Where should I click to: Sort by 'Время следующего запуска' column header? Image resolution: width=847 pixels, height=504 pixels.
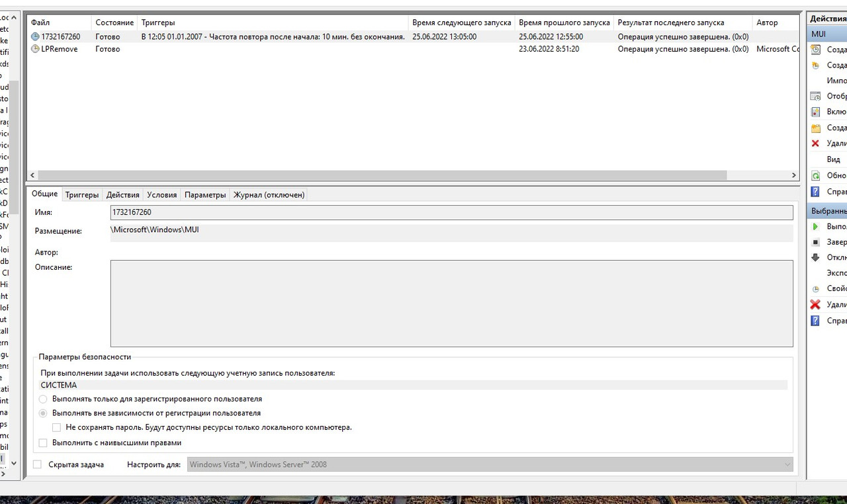click(462, 22)
